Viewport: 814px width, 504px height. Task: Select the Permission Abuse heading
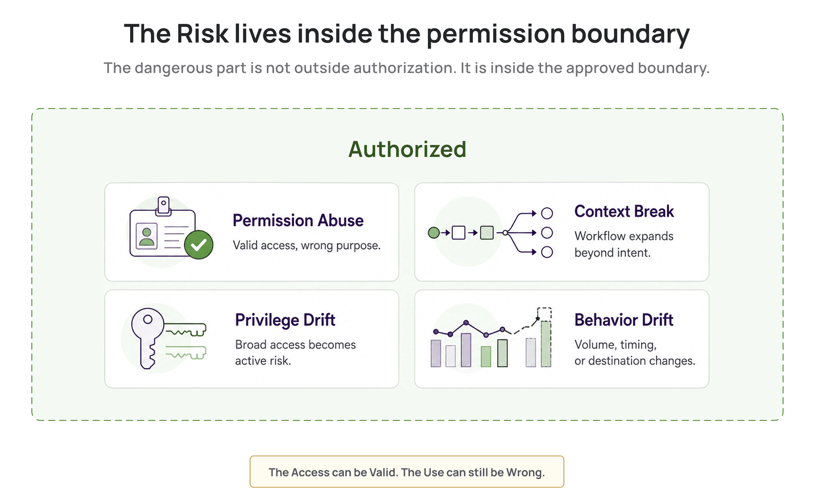pyautogui.click(x=298, y=220)
